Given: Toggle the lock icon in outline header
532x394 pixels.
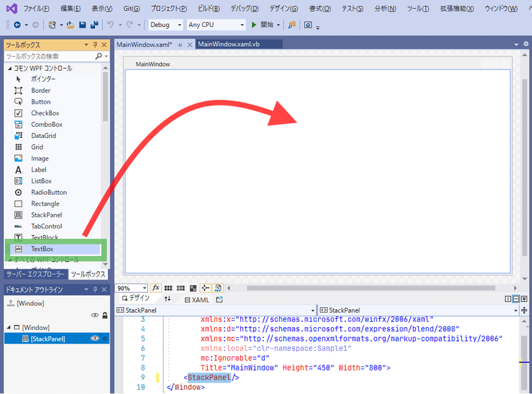Looking at the screenshot, I should click(x=105, y=315).
